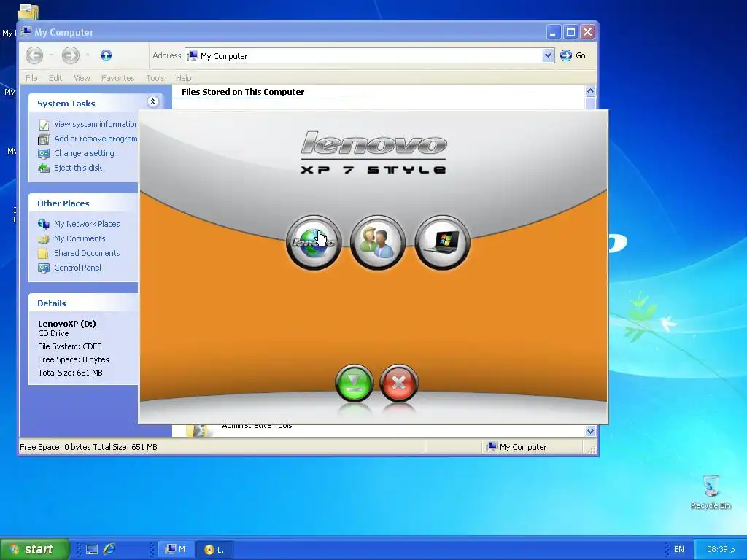The width and height of the screenshot is (747, 560).
Task: Click status bar free space text
Action: coord(88,447)
